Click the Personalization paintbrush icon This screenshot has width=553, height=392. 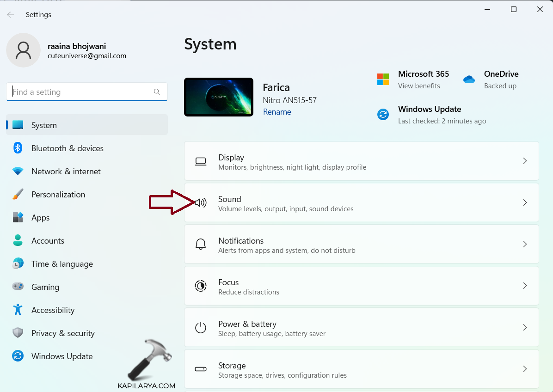(18, 195)
